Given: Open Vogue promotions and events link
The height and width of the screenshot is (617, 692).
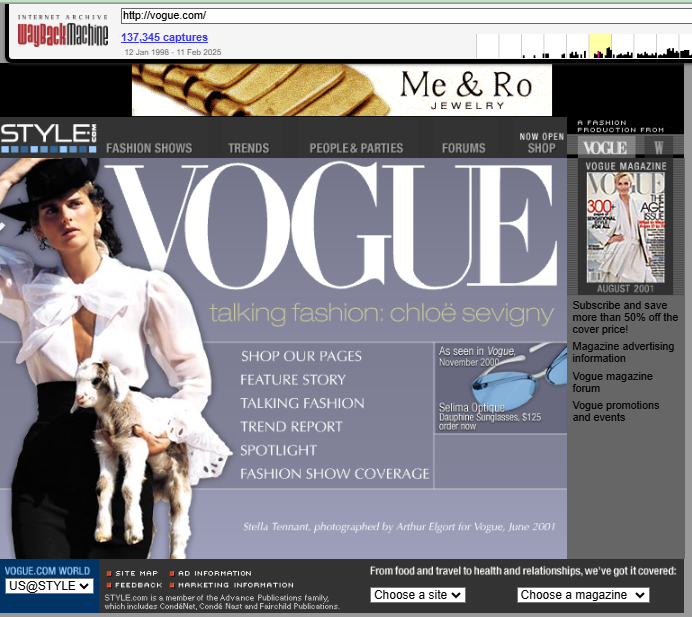Looking at the screenshot, I should [x=616, y=411].
